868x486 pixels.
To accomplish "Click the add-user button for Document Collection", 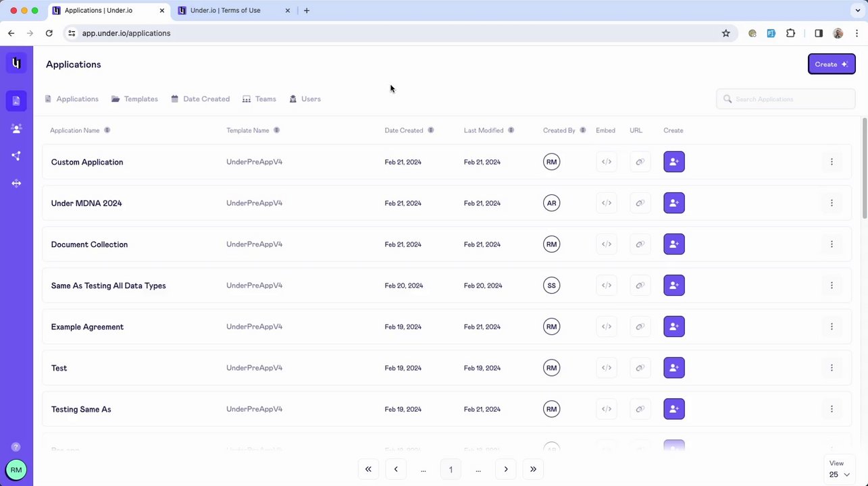I will click(x=674, y=244).
